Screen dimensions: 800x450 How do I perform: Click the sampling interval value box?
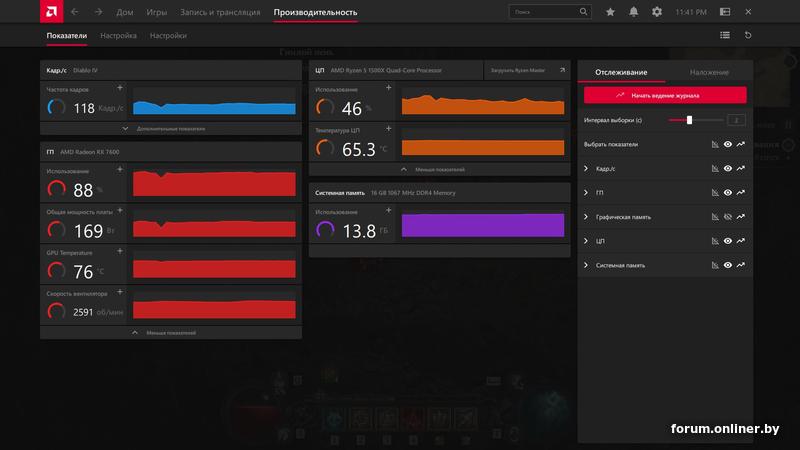click(736, 120)
